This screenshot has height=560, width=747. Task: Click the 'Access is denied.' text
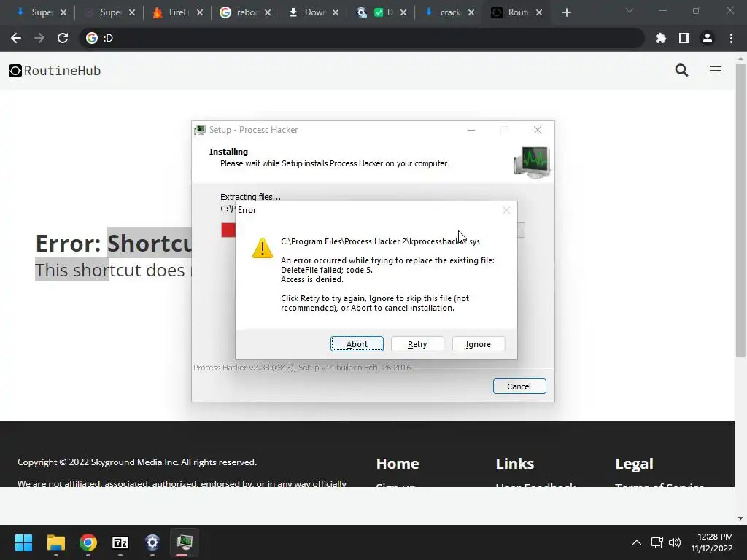(312, 279)
